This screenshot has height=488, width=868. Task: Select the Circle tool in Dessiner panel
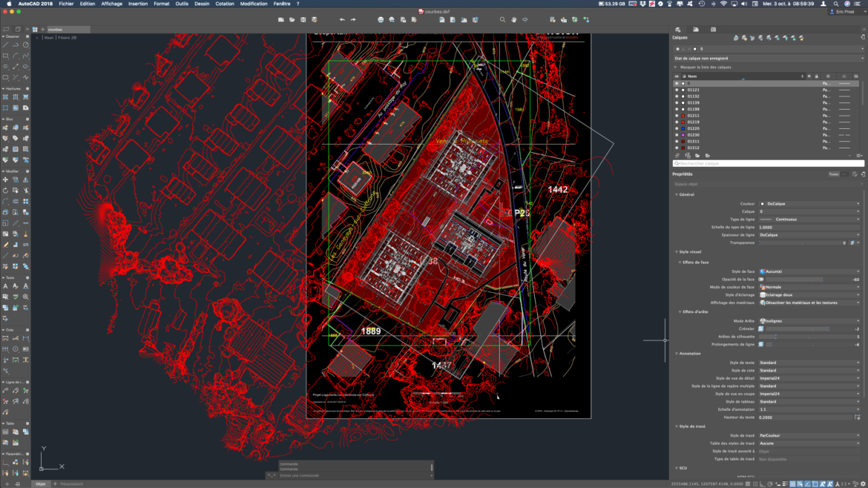click(25, 44)
